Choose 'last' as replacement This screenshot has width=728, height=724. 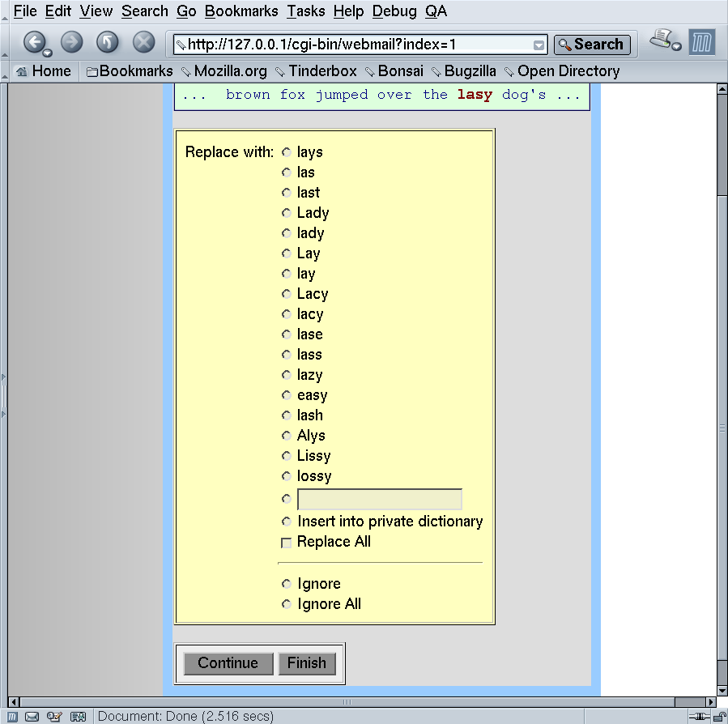pos(287,192)
